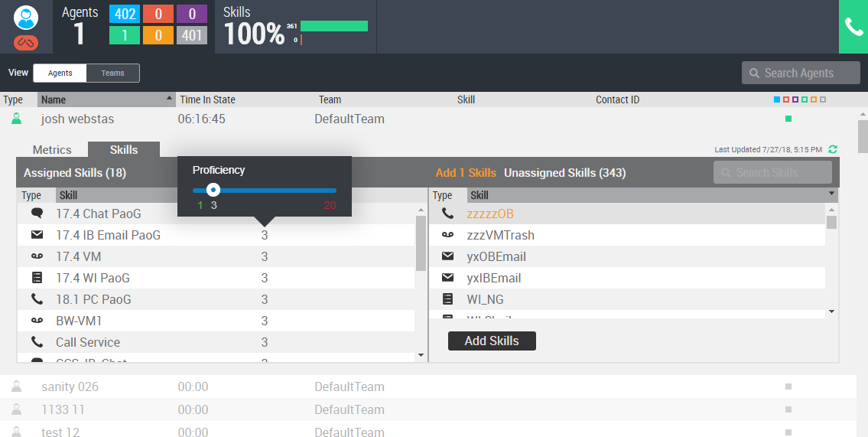868x437 pixels.
Task: Select the WI_NG skill row
Action: [x=627, y=299]
